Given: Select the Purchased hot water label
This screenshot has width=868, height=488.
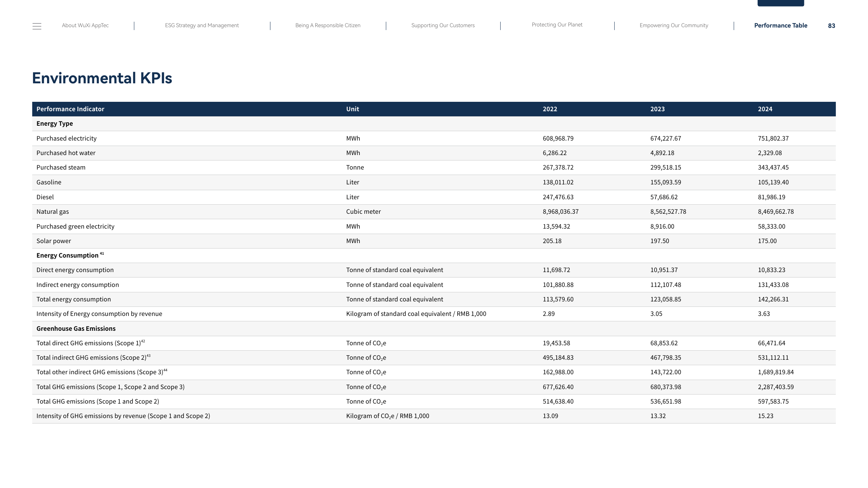Looking at the screenshot, I should pos(66,153).
